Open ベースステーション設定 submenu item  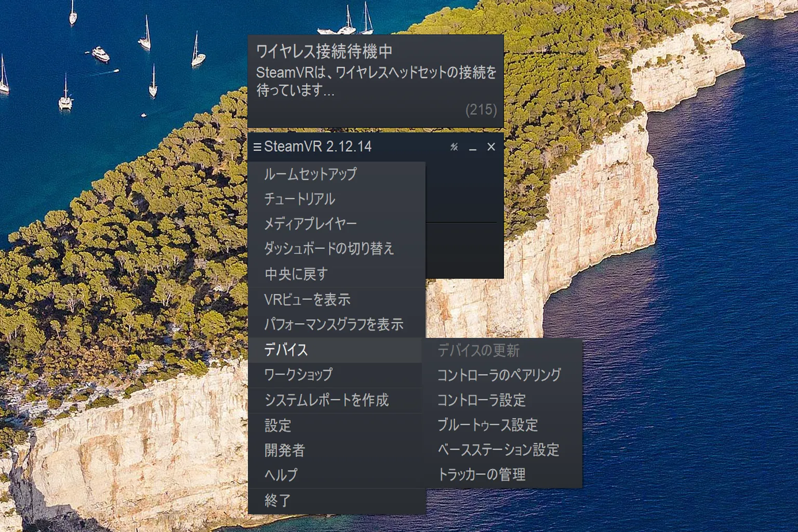[x=503, y=450]
